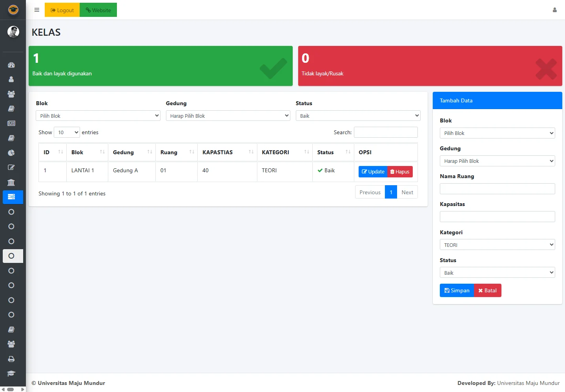
Task: Click the Next pagination item
Action: [407, 192]
